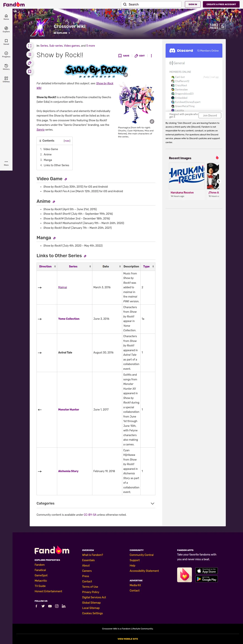The width and height of the screenshot is (243, 644).
Task: Click the fullscreen expand page icon
Action: [x=30, y=46]
